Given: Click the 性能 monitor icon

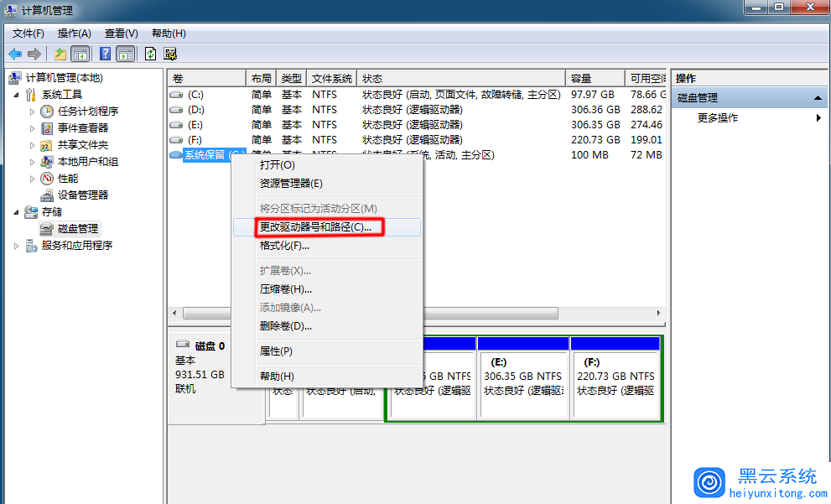Looking at the screenshot, I should point(47,179).
